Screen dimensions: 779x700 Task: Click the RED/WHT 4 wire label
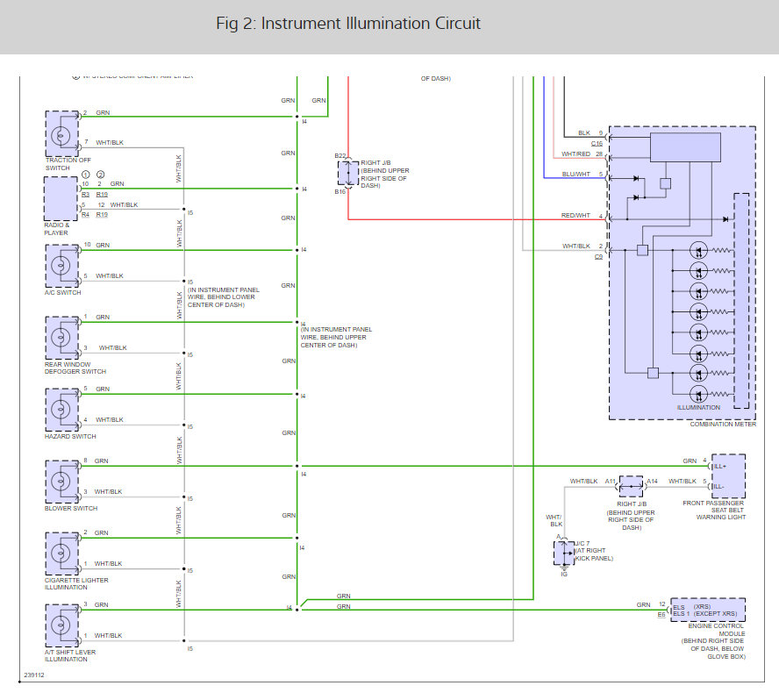(582, 215)
